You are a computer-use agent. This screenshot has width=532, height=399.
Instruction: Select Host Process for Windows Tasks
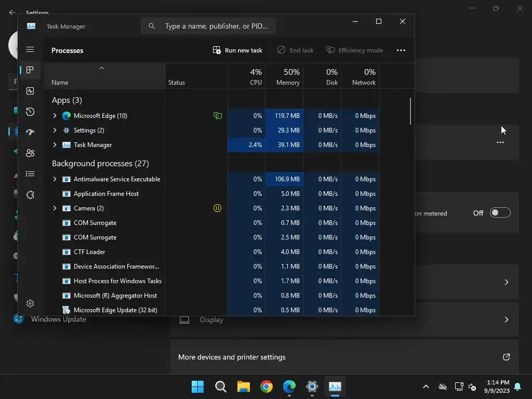point(211,281)
